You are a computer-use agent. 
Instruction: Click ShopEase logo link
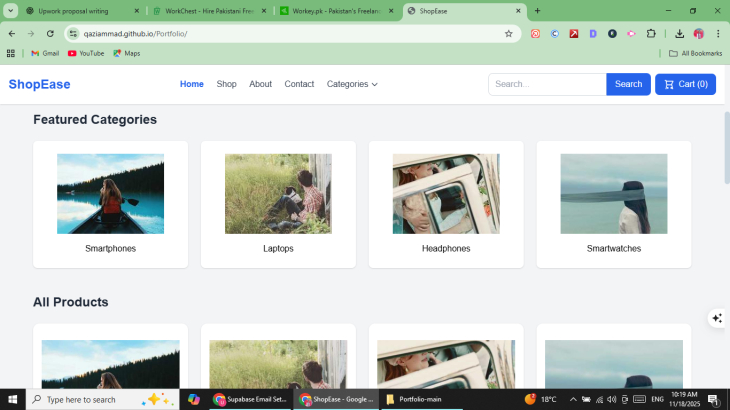point(39,84)
